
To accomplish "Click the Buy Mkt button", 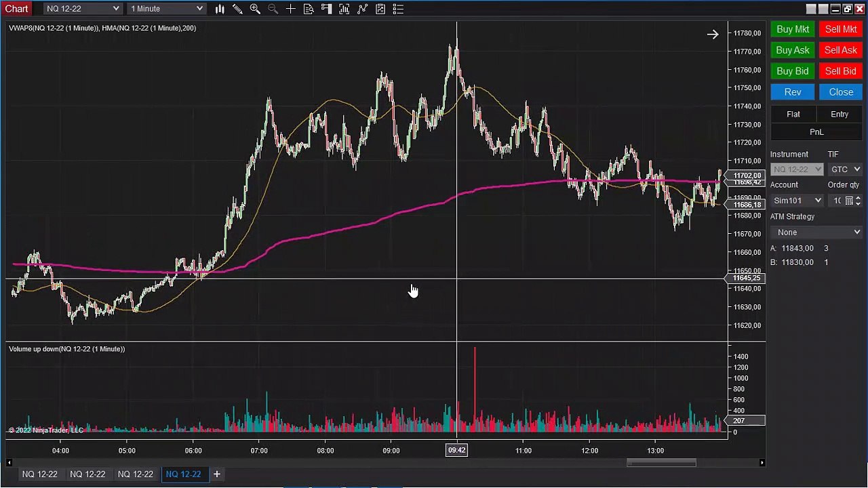I will click(793, 29).
